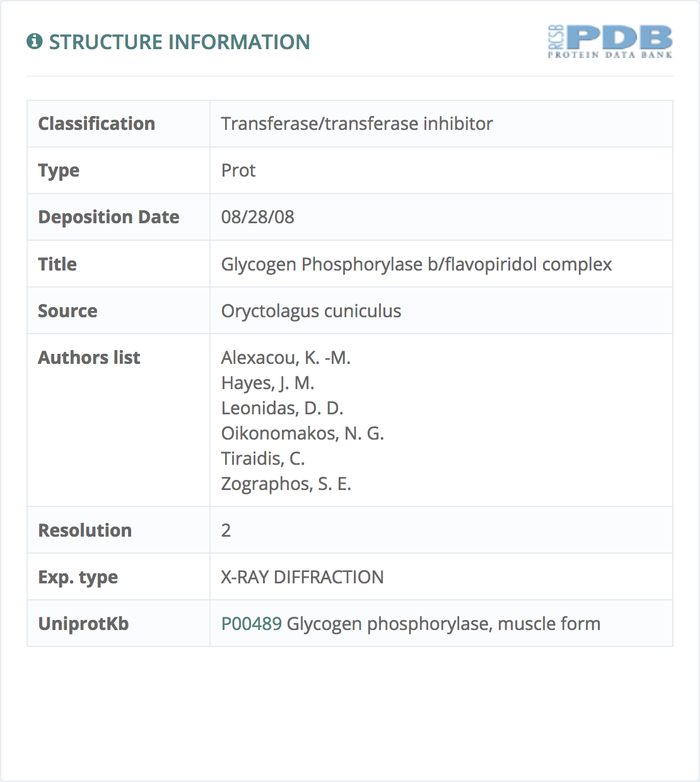The image size is (700, 782).
Task: Click the X-RAY DIFFRACTION experiment type
Action: [302, 577]
